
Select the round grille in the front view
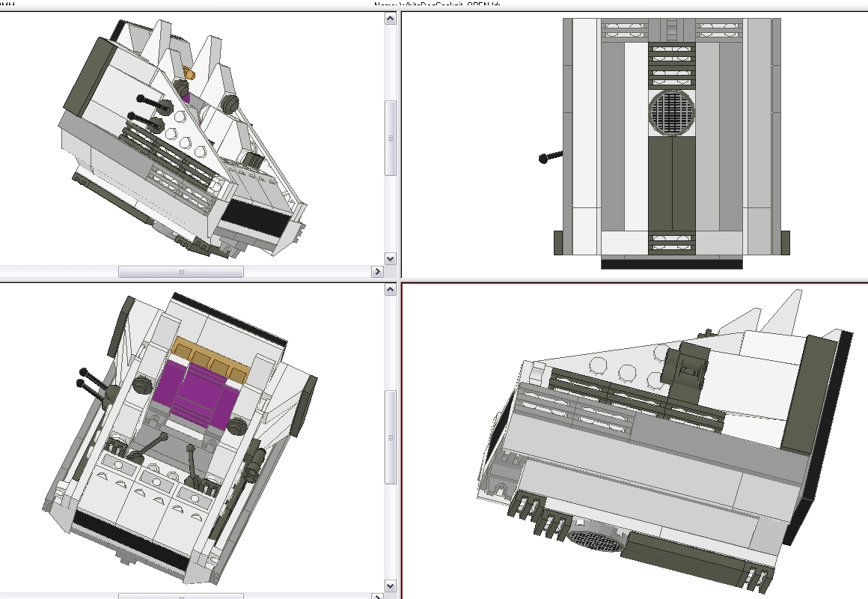(x=671, y=112)
